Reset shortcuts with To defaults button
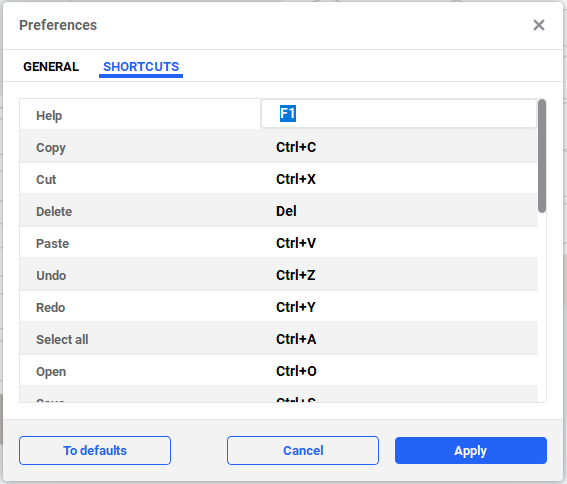Screen dimensions: 567x484 pyautogui.click(x=95, y=450)
